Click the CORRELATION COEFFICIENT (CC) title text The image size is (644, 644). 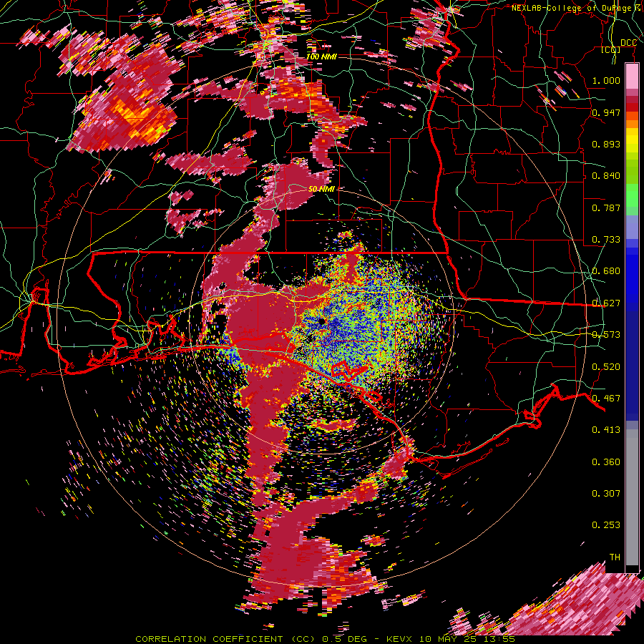click(x=225, y=639)
